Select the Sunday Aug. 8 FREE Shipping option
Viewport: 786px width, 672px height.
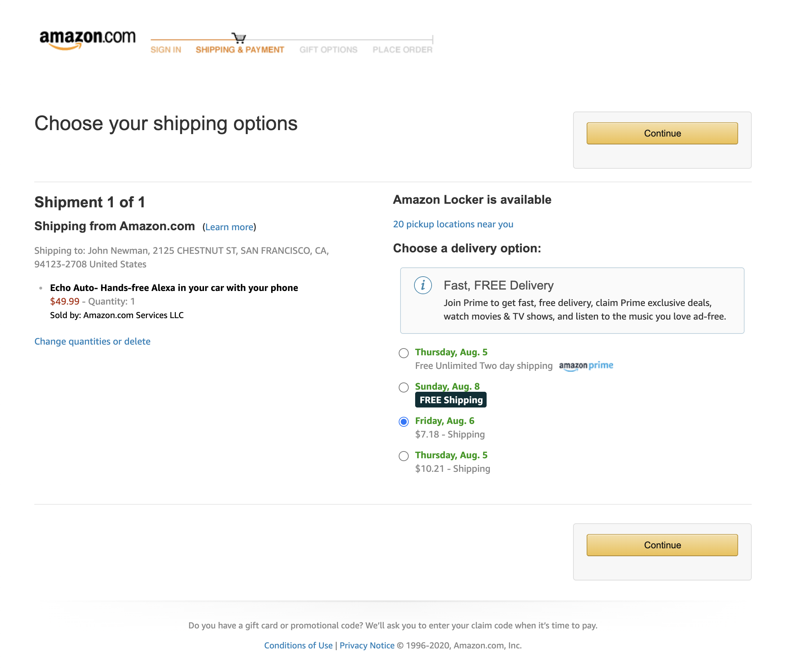(x=404, y=387)
